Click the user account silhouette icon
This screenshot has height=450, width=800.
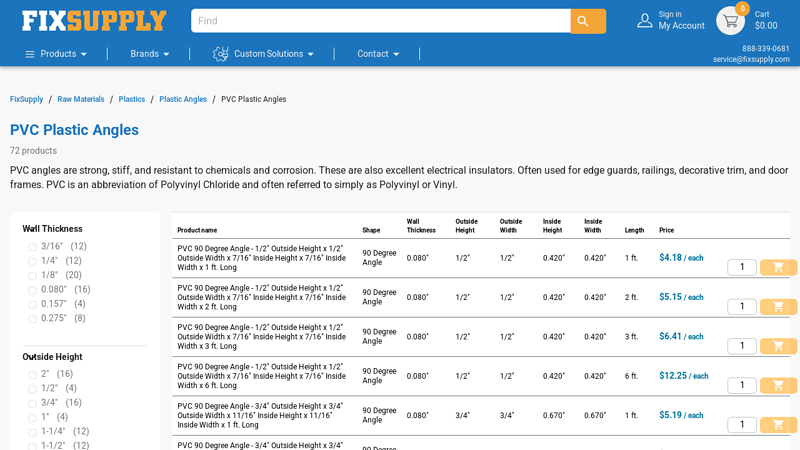click(x=645, y=20)
